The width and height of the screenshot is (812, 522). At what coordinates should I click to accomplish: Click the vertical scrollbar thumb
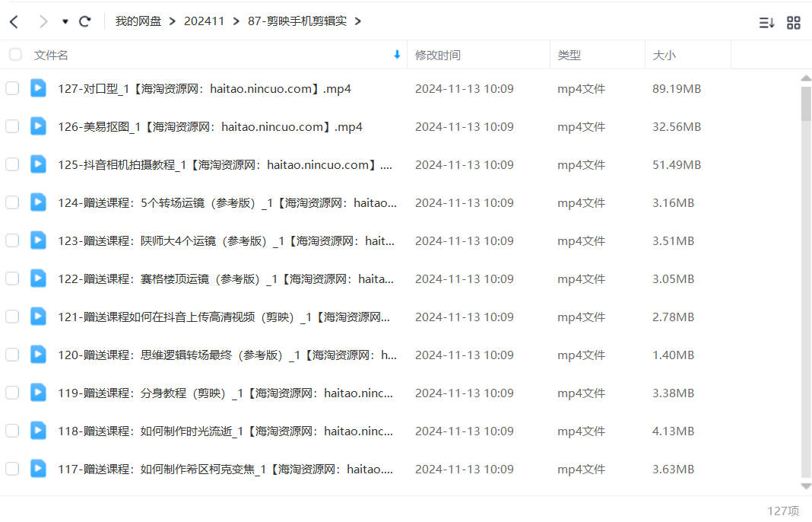pyautogui.click(x=806, y=103)
